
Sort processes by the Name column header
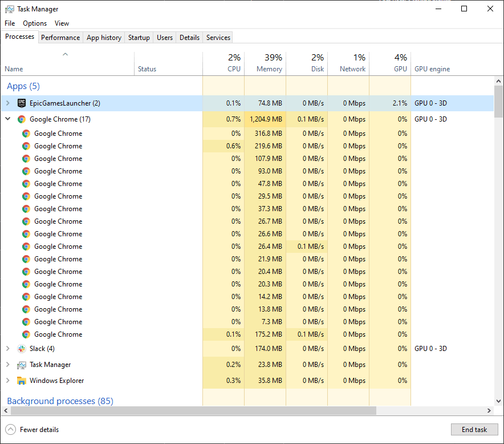[67, 64]
